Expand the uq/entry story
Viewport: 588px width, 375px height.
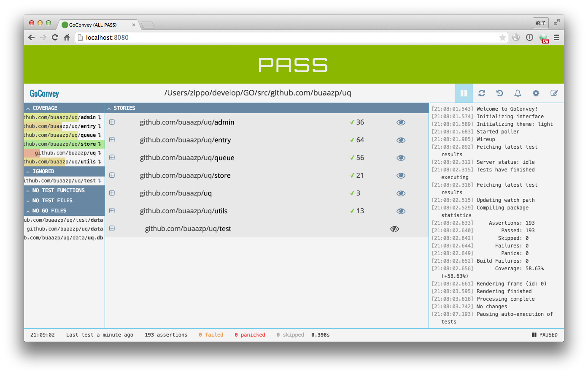point(112,140)
